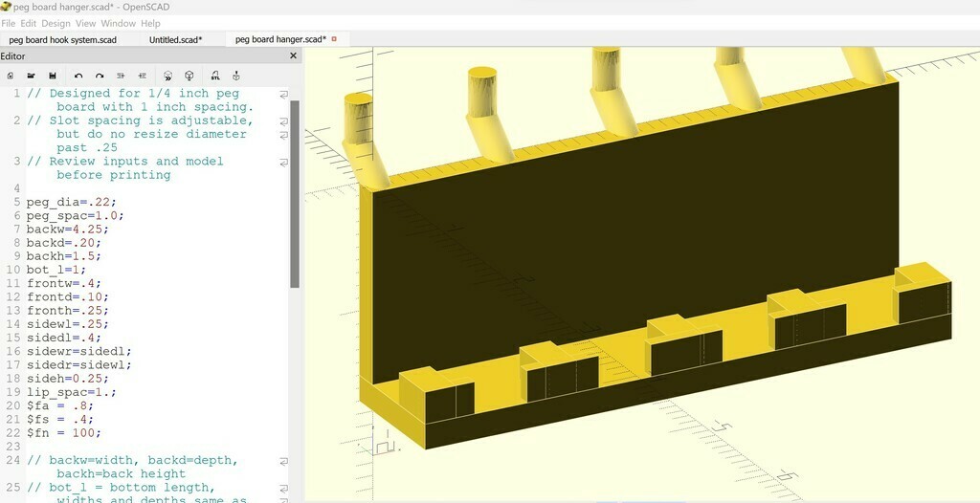
Task: Open the View menu
Action: 85,23
